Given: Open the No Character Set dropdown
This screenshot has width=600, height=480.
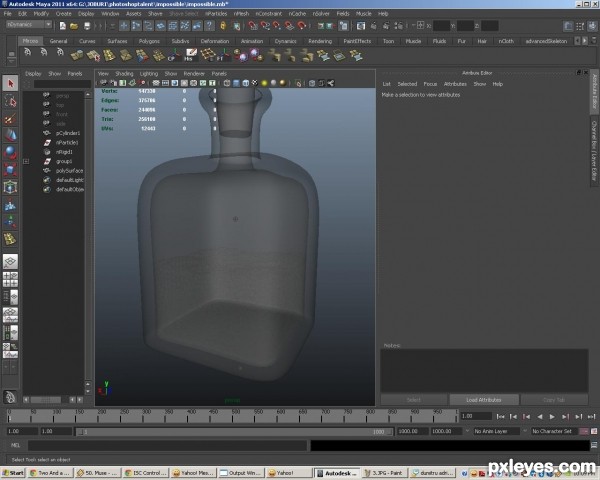Looking at the screenshot, I should 555,431.
